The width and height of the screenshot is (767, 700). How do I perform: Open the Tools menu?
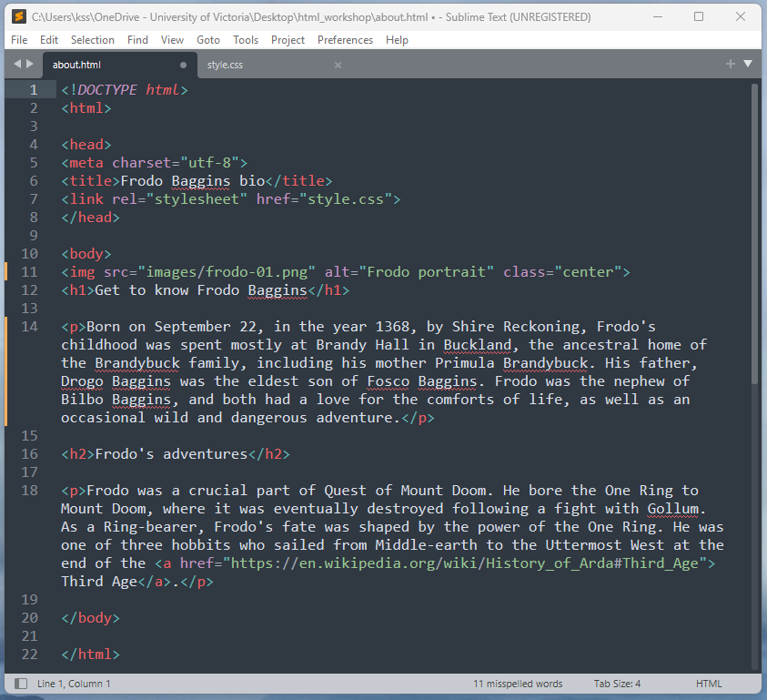click(x=246, y=40)
